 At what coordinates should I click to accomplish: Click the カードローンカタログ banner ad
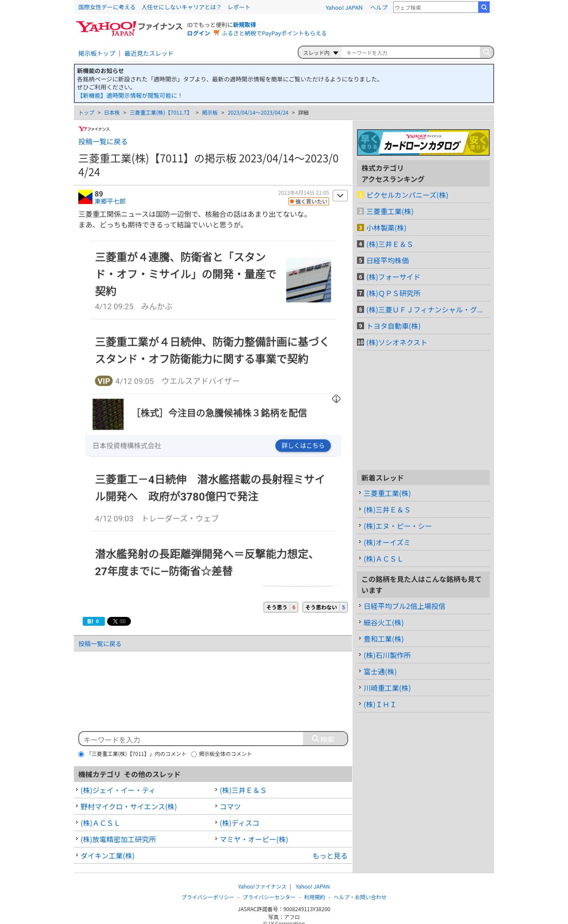(423, 142)
